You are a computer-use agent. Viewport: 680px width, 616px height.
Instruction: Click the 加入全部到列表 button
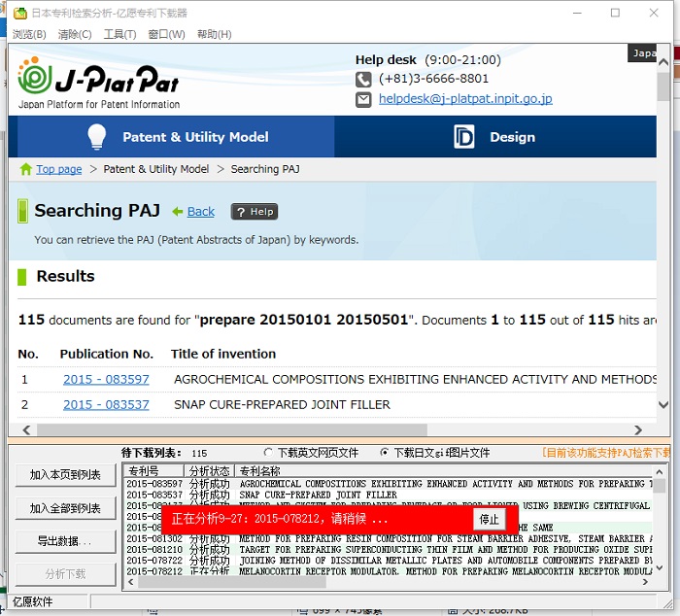tap(65, 508)
